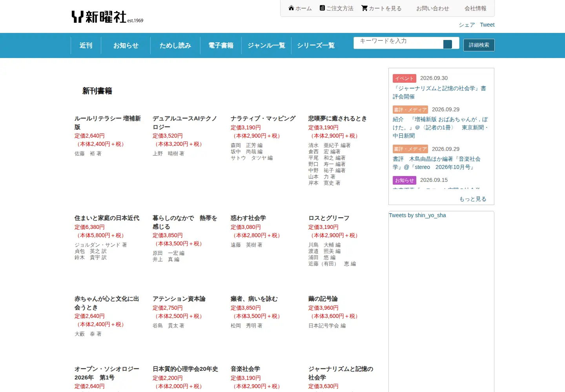Viewport: 565px width, 392px height.
Task: Open book 音楽社会学
Action: [x=245, y=369]
